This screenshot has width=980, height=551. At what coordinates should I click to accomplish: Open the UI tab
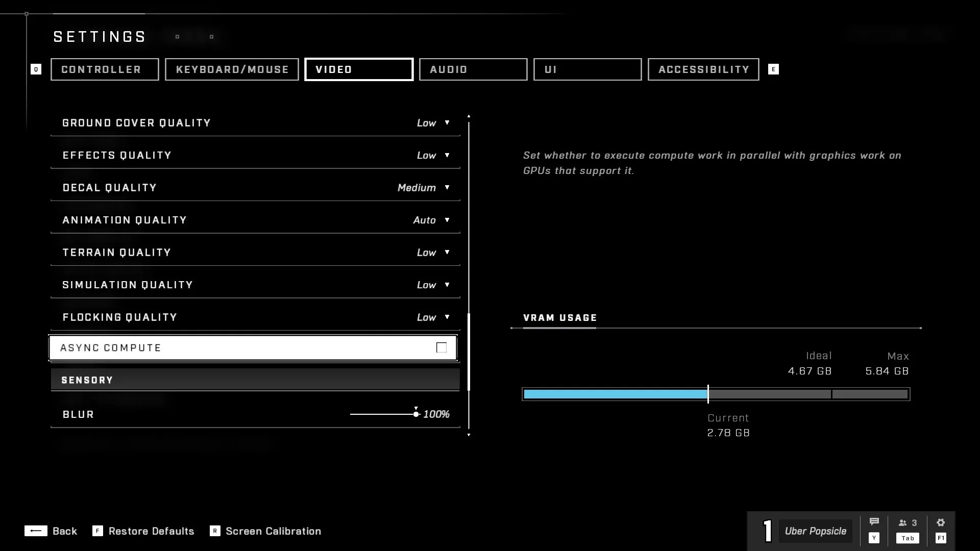click(587, 69)
